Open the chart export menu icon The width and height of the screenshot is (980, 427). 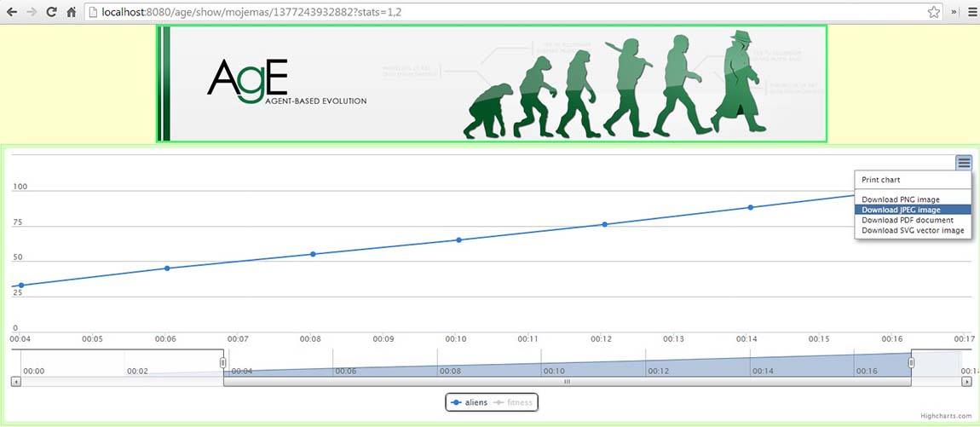tap(964, 162)
